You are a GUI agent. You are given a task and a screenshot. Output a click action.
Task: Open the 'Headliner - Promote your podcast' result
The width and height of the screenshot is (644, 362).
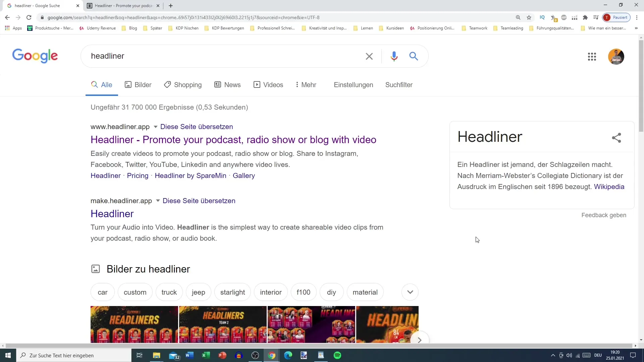tap(233, 140)
